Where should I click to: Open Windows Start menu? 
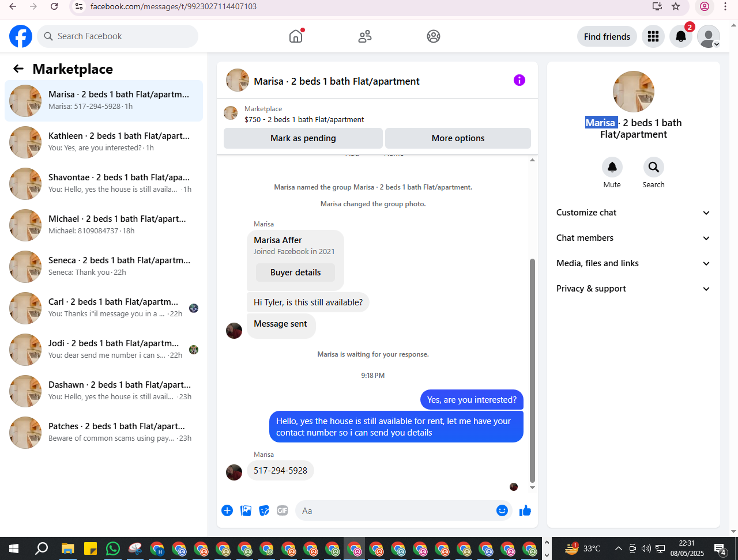tap(14, 548)
